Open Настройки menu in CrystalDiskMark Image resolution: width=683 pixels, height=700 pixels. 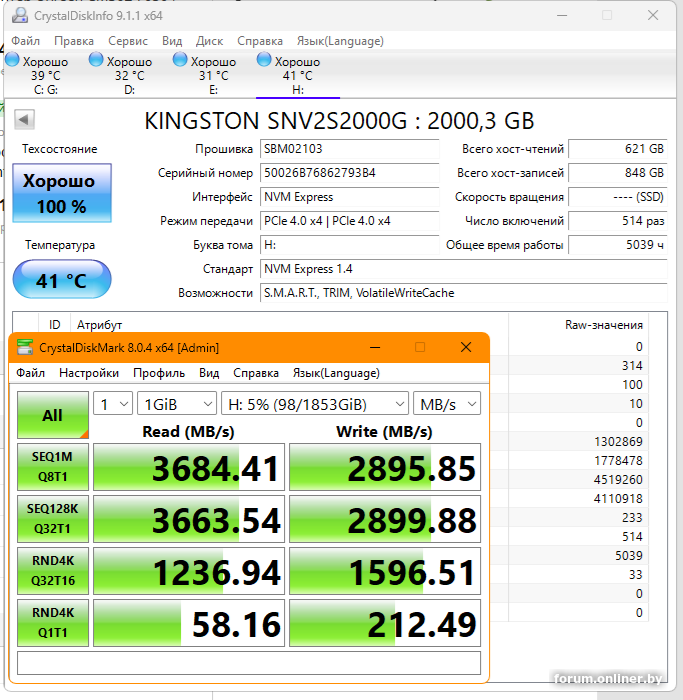(89, 373)
